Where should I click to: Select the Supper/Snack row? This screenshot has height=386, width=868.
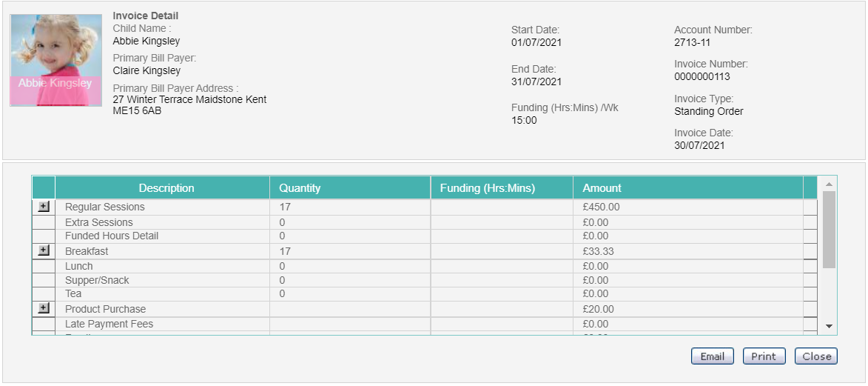coord(425,280)
